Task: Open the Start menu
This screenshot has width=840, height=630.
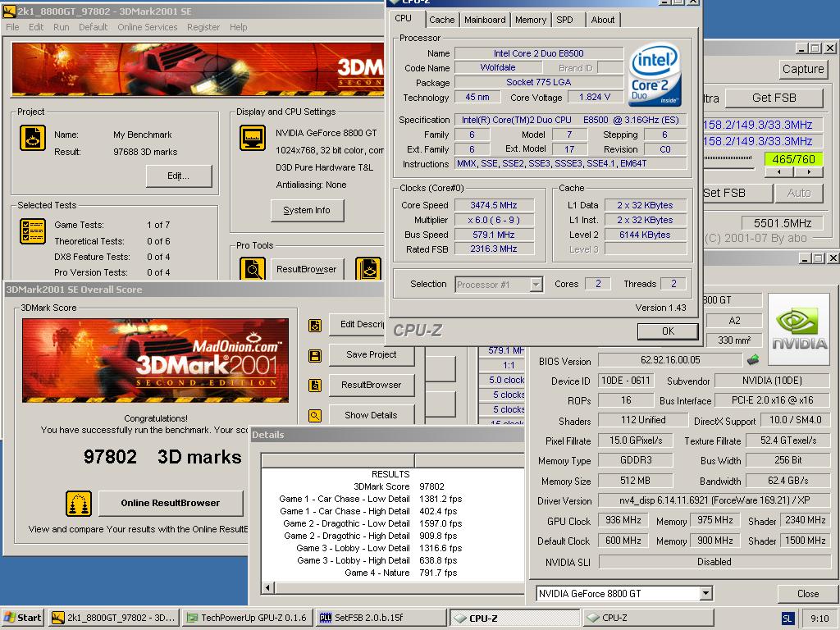Action: pos(22,618)
